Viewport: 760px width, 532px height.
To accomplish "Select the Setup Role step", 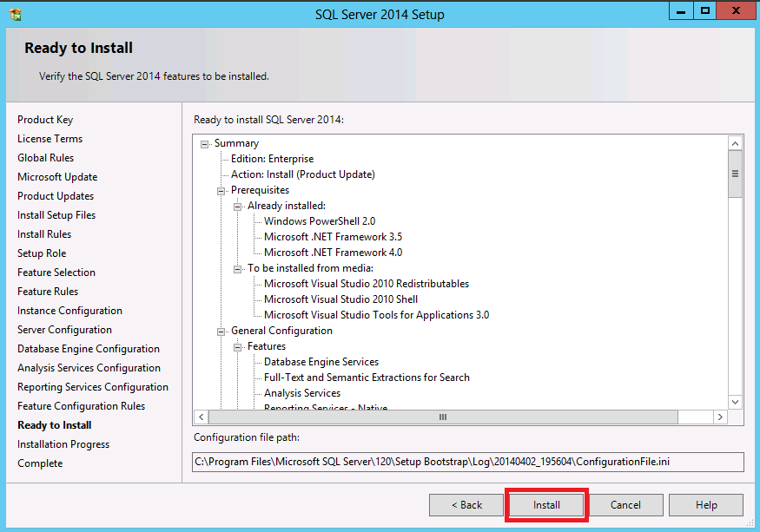I will tap(42, 253).
